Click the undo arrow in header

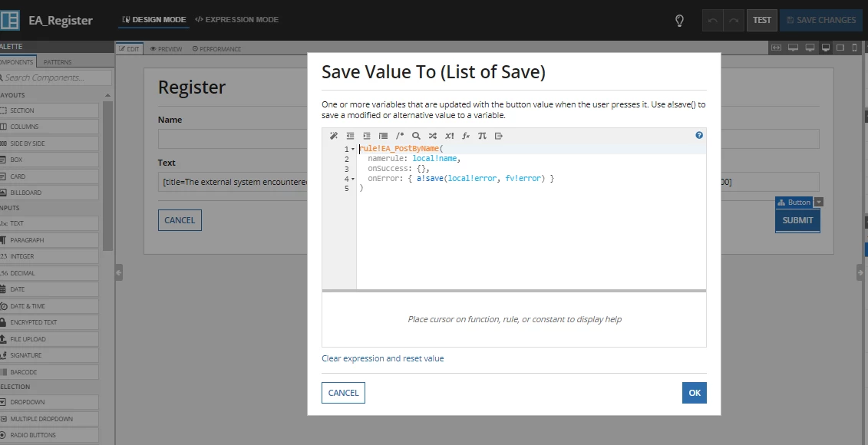(712, 21)
